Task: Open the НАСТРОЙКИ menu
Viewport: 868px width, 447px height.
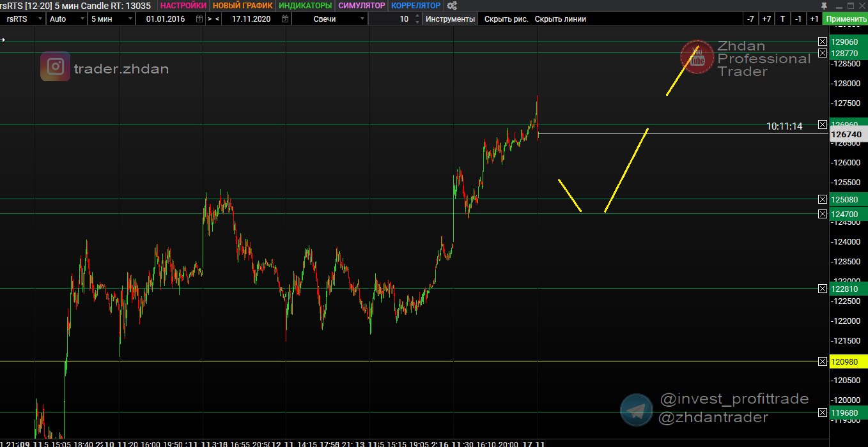Action: coord(183,6)
